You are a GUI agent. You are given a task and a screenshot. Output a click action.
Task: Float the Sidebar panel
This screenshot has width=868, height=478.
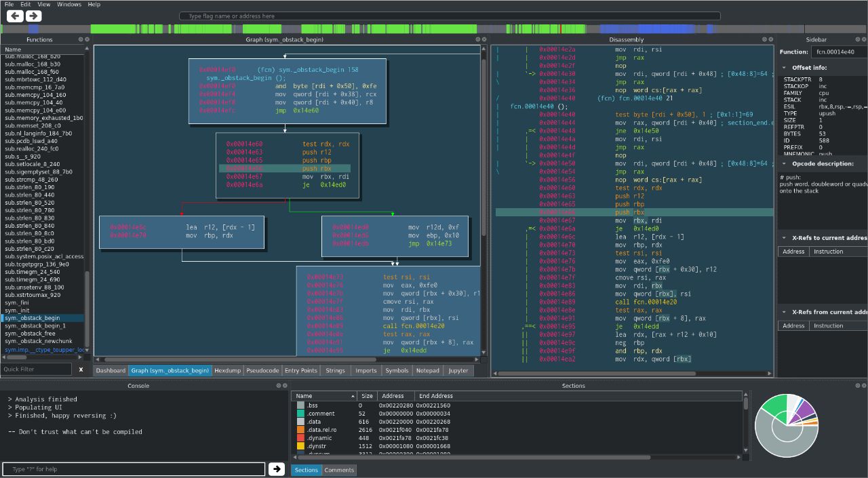[x=859, y=40]
